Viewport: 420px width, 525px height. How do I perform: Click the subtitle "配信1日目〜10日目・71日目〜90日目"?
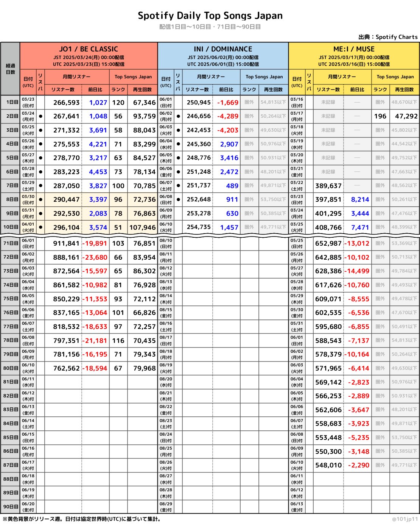pos(210,27)
